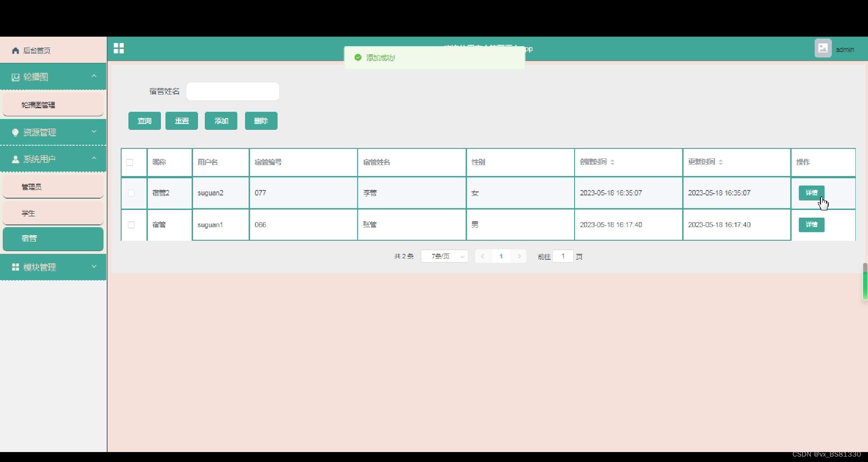Select 宿管 in the sidebar

[53, 238]
